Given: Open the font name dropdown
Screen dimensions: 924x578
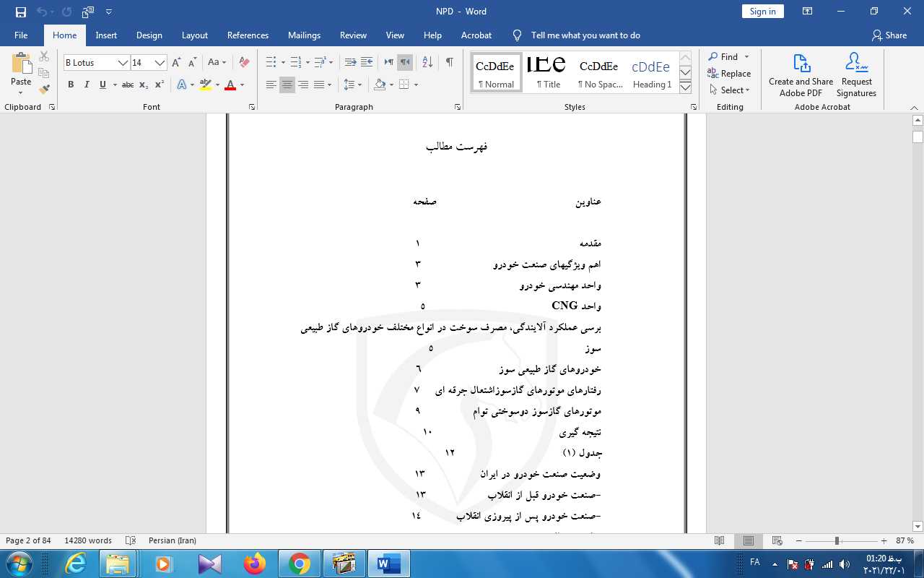Looking at the screenshot, I should coord(123,63).
